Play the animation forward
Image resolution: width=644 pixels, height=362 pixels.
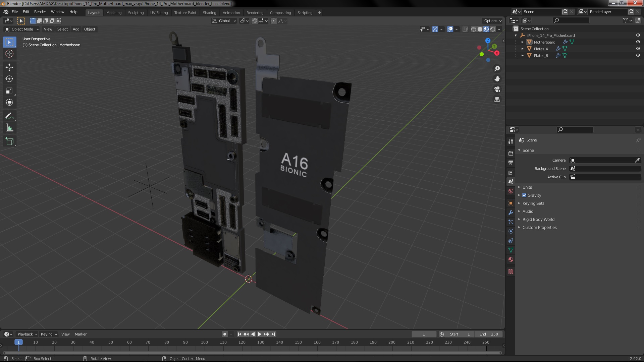tap(259, 334)
